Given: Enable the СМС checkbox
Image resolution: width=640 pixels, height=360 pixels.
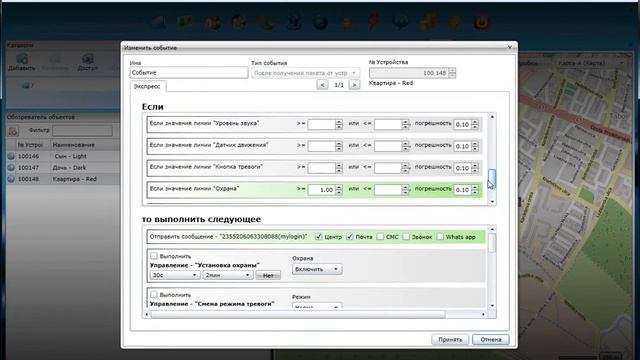Looking at the screenshot, I should tap(380, 237).
